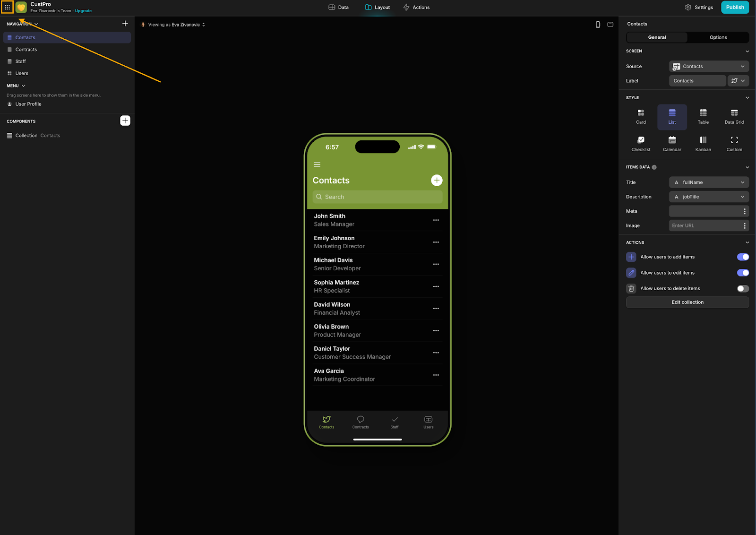Click the Publish button
The image size is (756, 535).
pyautogui.click(x=735, y=7)
